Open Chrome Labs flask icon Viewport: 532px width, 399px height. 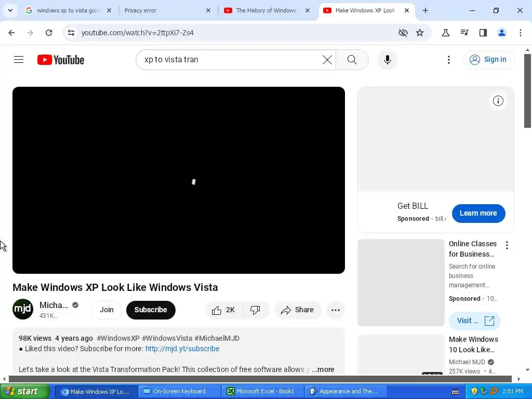click(445, 33)
